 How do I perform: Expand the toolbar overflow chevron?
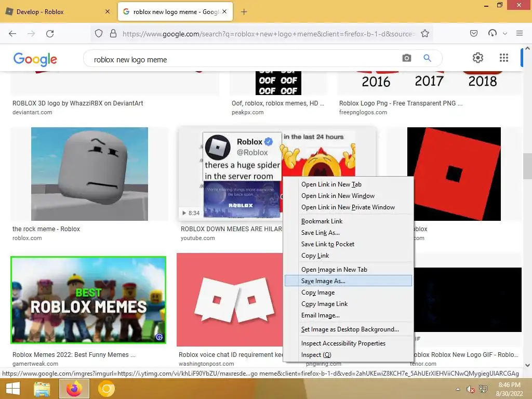[x=505, y=34]
